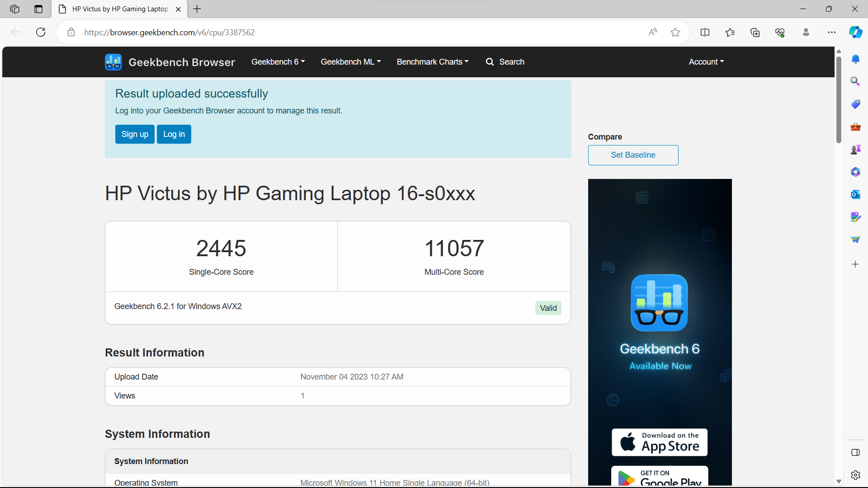Viewport: 868px width, 488px height.
Task: Open the Benchmark Charts dropdown
Action: point(432,62)
